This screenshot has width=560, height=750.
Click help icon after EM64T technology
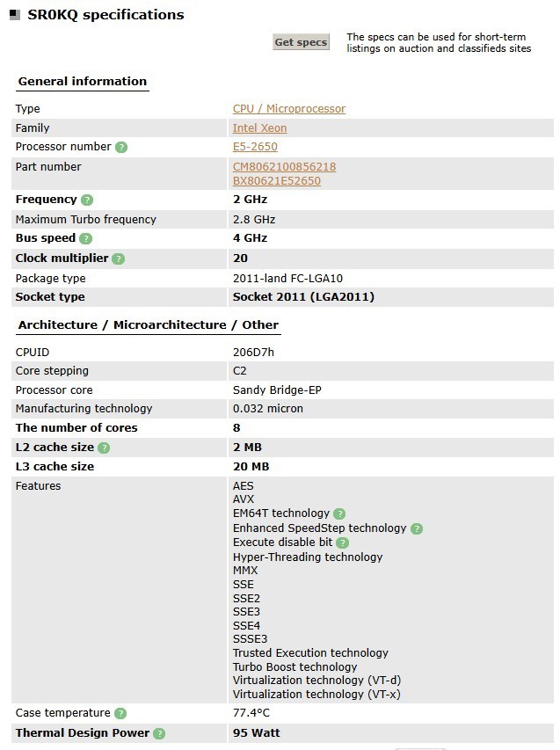[339, 513]
